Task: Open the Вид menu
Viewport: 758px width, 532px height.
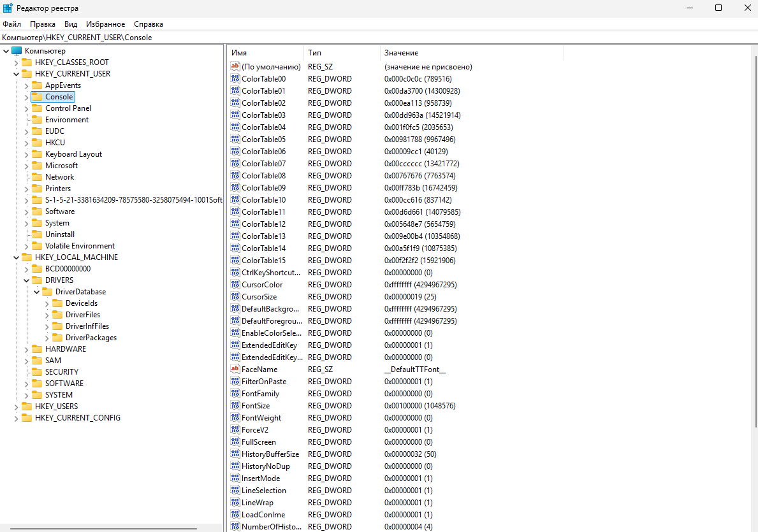Action: coord(71,24)
